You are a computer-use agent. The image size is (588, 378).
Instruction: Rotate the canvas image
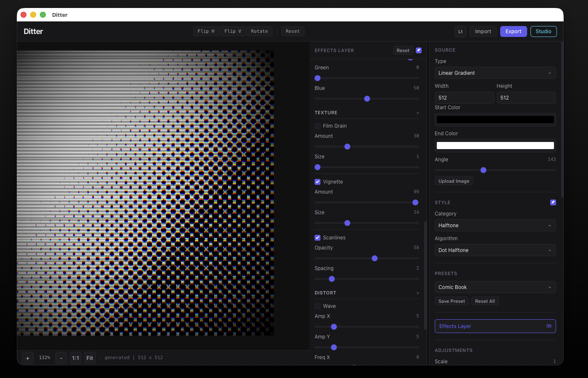[x=259, y=31]
